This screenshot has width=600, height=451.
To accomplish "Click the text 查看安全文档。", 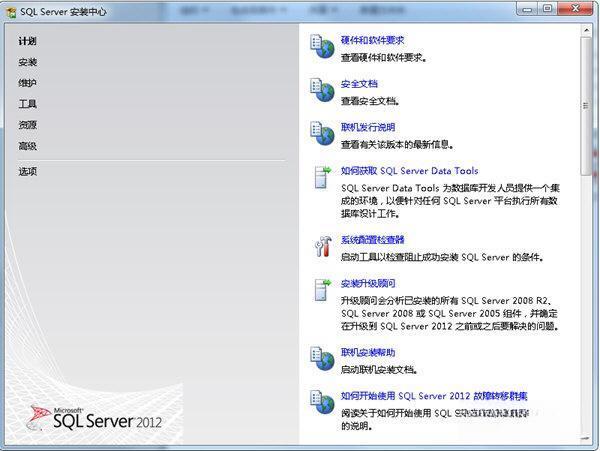I will point(370,101).
